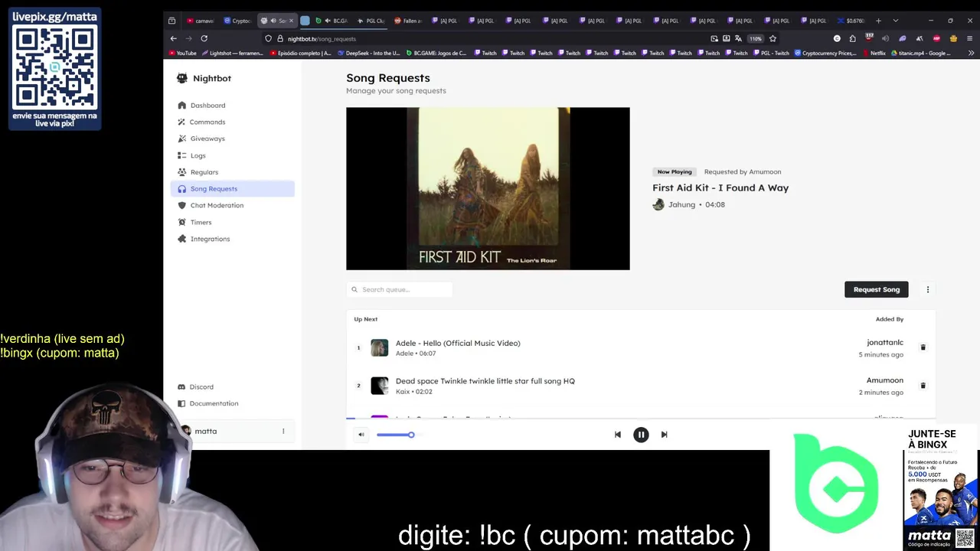Image resolution: width=980 pixels, height=551 pixels.
Task: Open the translate page icon in address bar
Action: pos(738,38)
